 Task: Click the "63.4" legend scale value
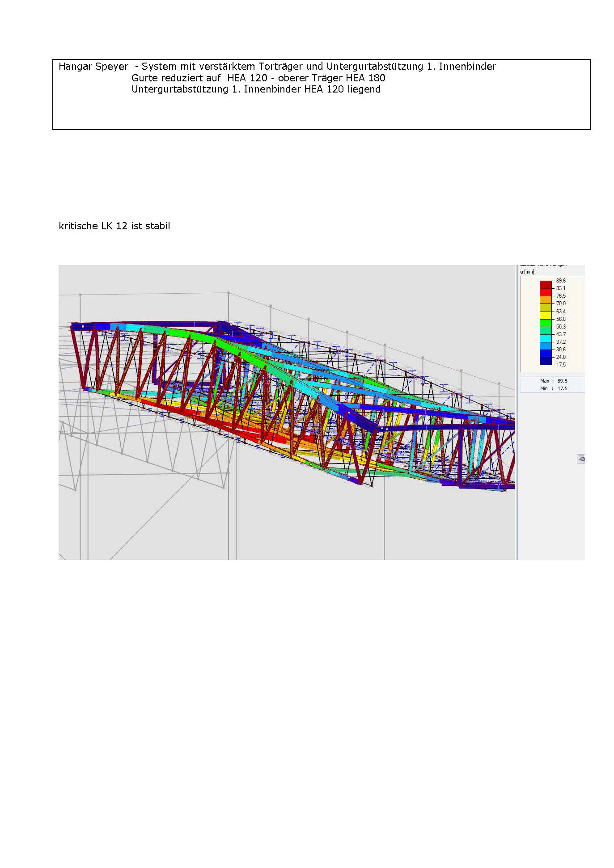tap(561, 312)
